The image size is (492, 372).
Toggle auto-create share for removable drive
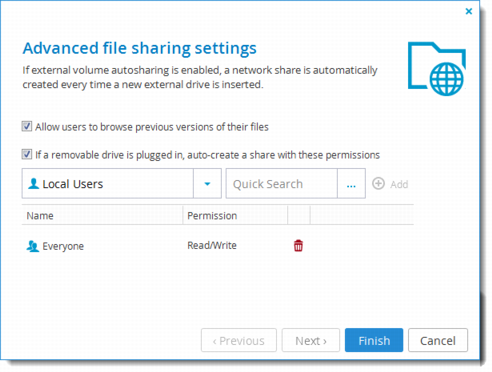click(27, 154)
